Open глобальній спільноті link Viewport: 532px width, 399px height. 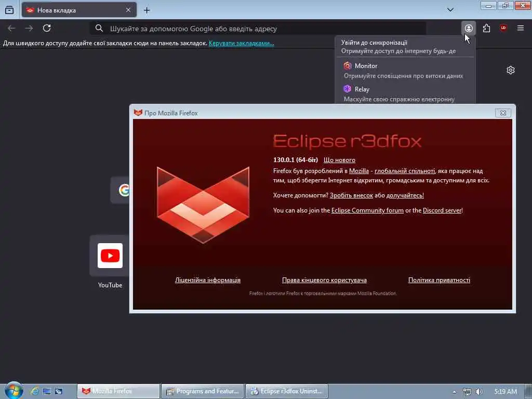[x=404, y=171]
